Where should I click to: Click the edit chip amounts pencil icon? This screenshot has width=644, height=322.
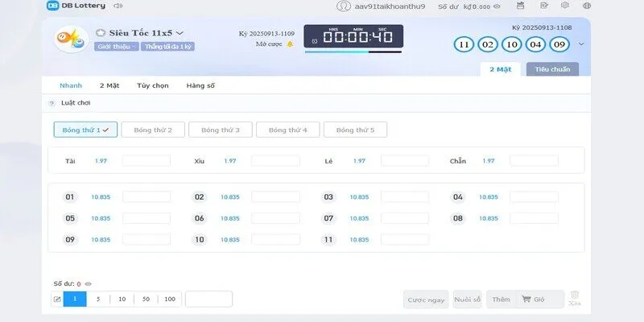pos(57,299)
